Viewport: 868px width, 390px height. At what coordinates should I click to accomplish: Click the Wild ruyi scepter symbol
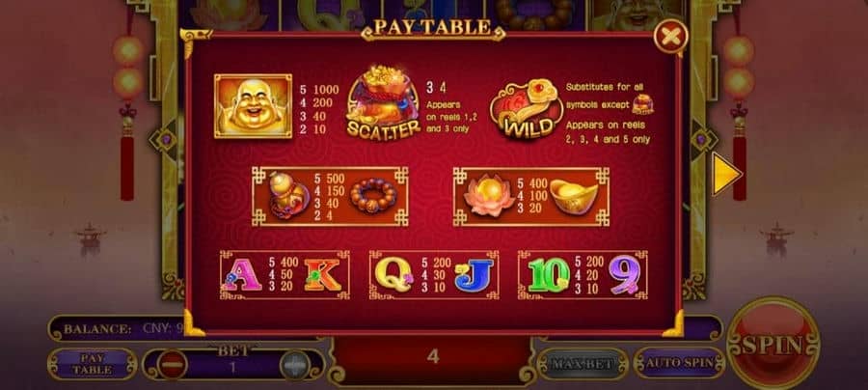click(527, 108)
